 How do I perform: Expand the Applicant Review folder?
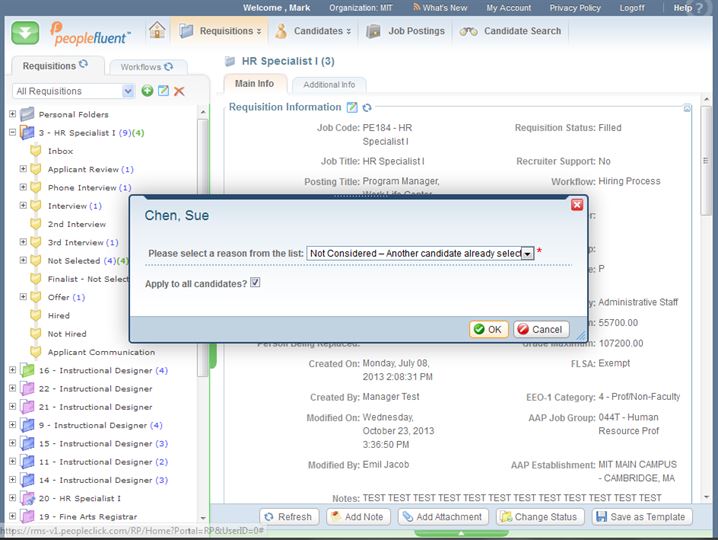click(x=23, y=169)
